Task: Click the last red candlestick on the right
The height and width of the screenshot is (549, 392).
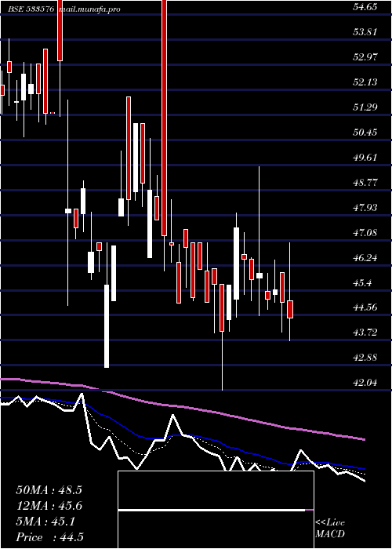Action: (290, 309)
